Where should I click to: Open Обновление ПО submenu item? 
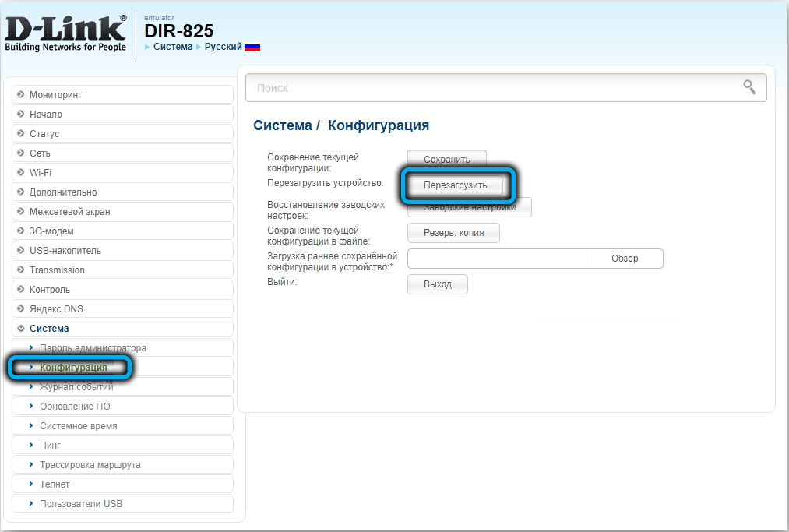click(x=75, y=406)
